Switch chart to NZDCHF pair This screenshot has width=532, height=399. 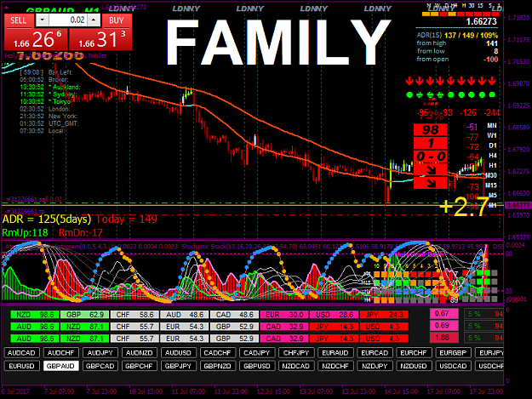pyautogui.click(x=335, y=366)
